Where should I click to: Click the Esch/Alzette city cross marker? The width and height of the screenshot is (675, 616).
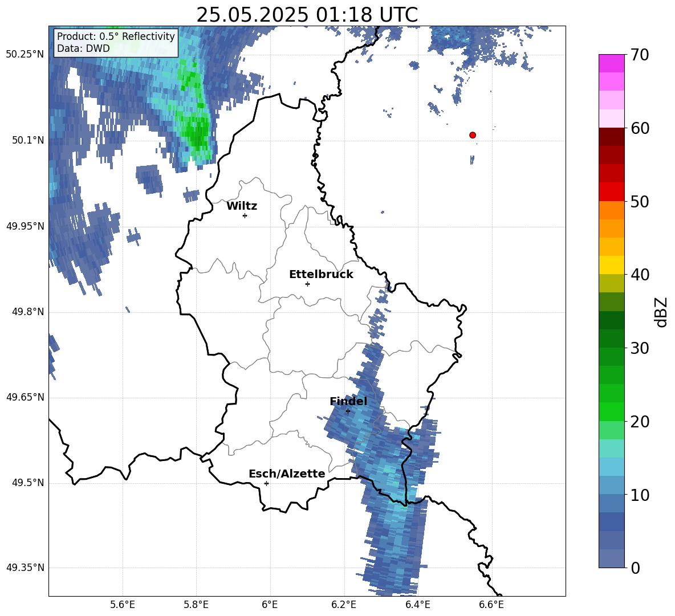(x=266, y=483)
